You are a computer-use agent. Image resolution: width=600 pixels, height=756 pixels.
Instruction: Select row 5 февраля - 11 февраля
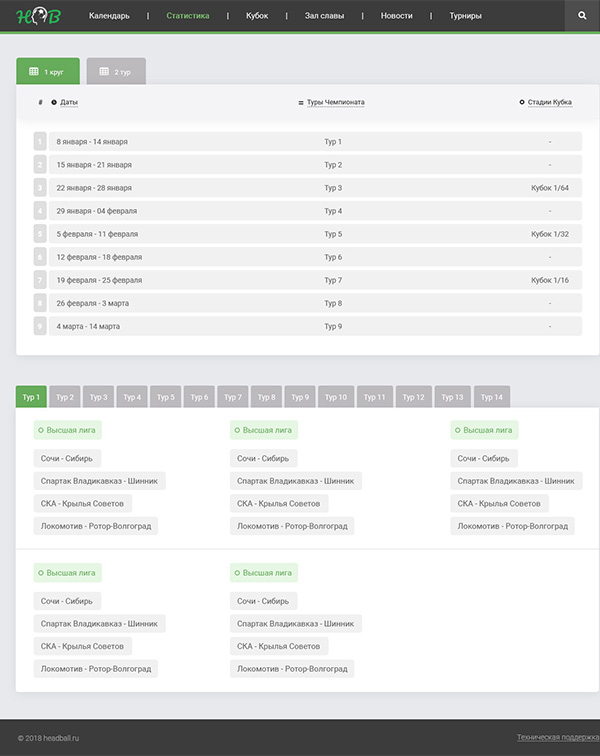pos(315,234)
